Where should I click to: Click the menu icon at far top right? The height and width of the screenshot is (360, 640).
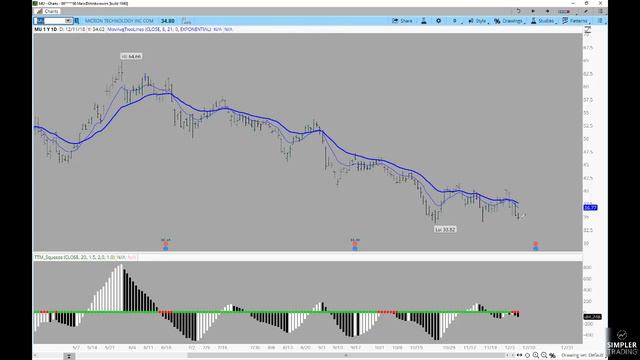[601, 11]
